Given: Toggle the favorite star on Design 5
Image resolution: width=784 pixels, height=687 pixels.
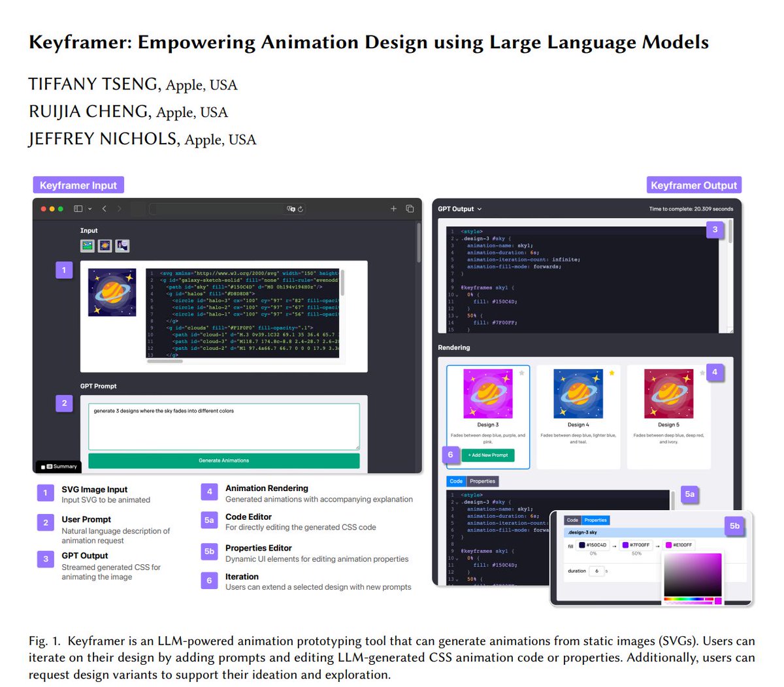Looking at the screenshot, I should [x=702, y=373].
